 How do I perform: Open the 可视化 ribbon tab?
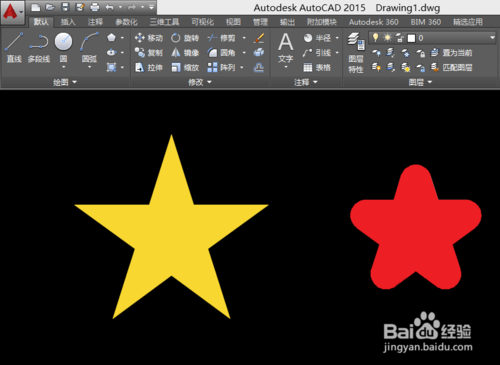202,22
